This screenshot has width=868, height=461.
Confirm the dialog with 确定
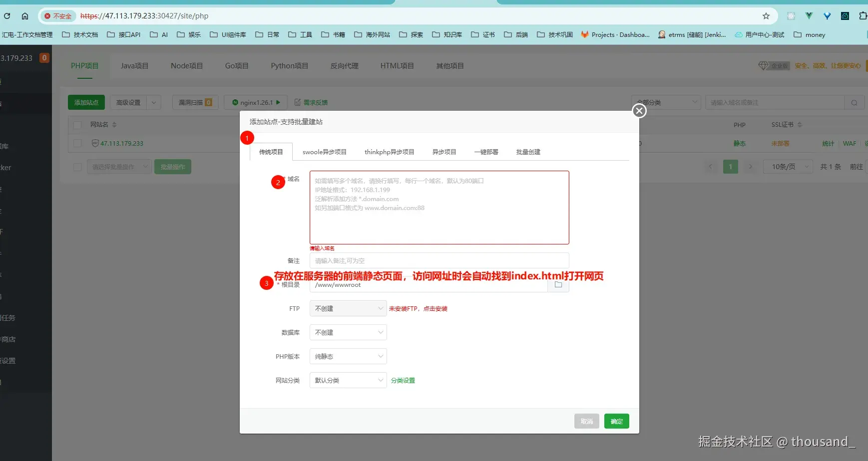click(x=617, y=422)
